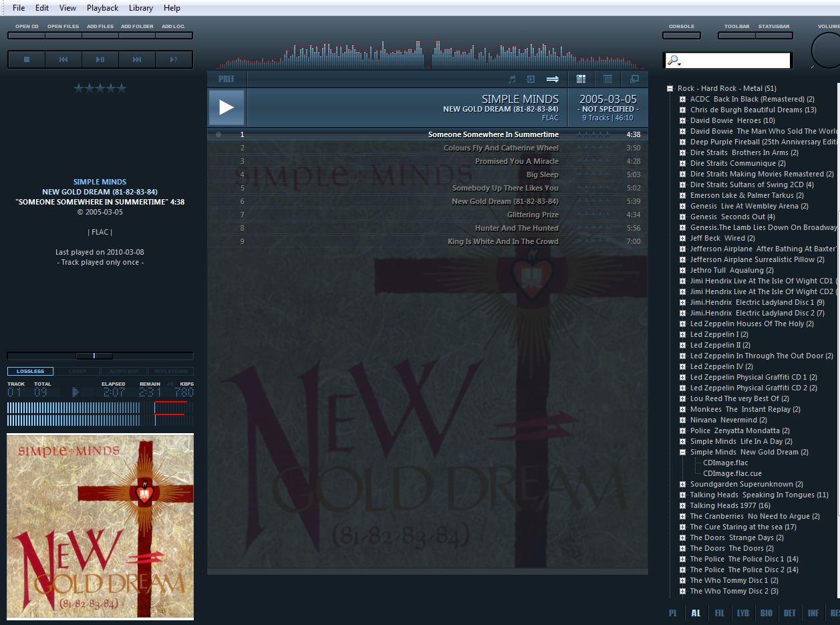The height and width of the screenshot is (625, 840).
Task: Set rating using the five stars
Action: coord(100,88)
